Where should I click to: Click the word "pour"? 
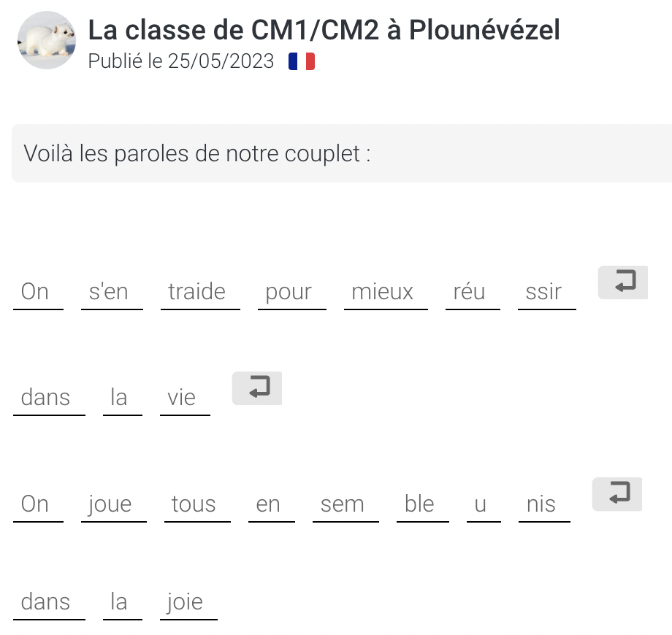(289, 292)
